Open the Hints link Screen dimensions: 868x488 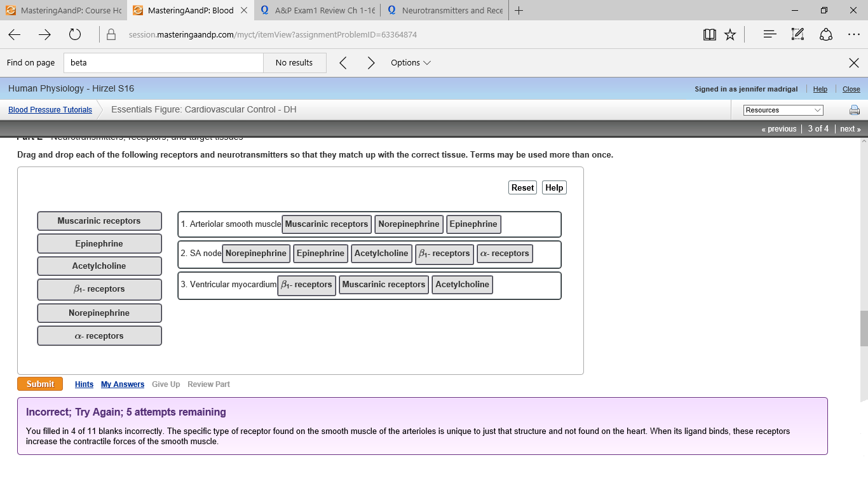pos(84,384)
